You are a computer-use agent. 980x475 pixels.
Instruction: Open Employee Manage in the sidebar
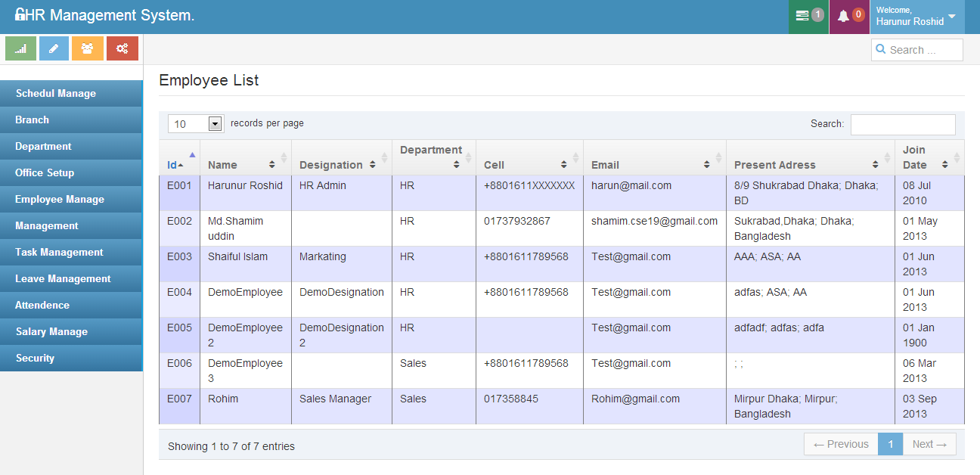pos(60,200)
